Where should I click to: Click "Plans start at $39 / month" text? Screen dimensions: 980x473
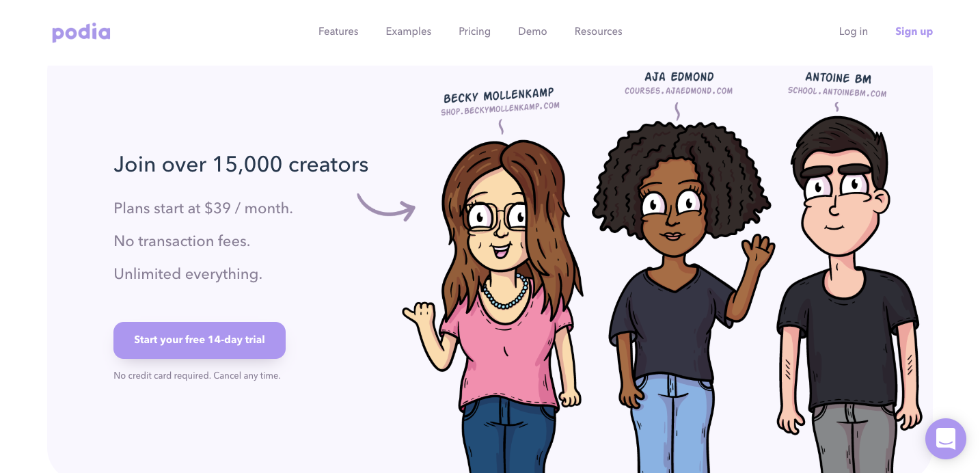tap(203, 208)
